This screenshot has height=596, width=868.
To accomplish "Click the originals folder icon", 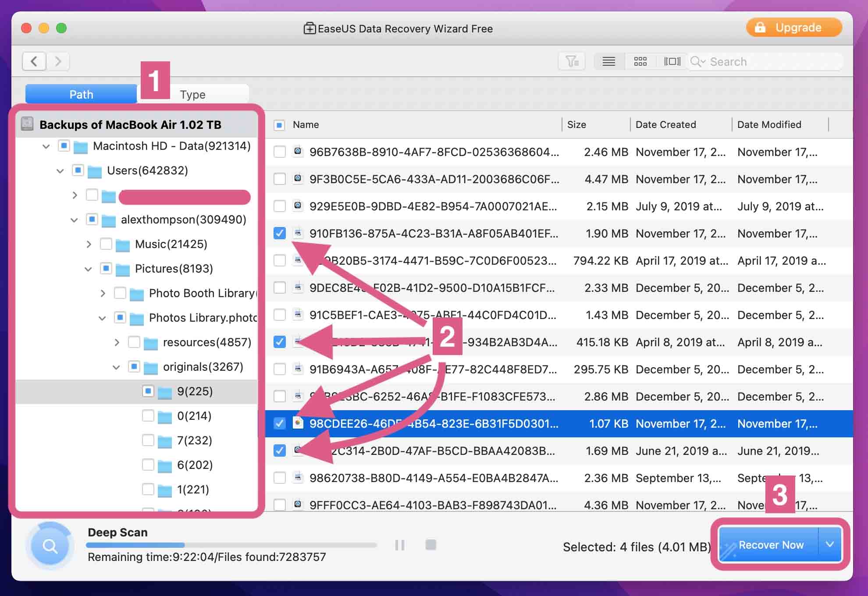I will [151, 368].
